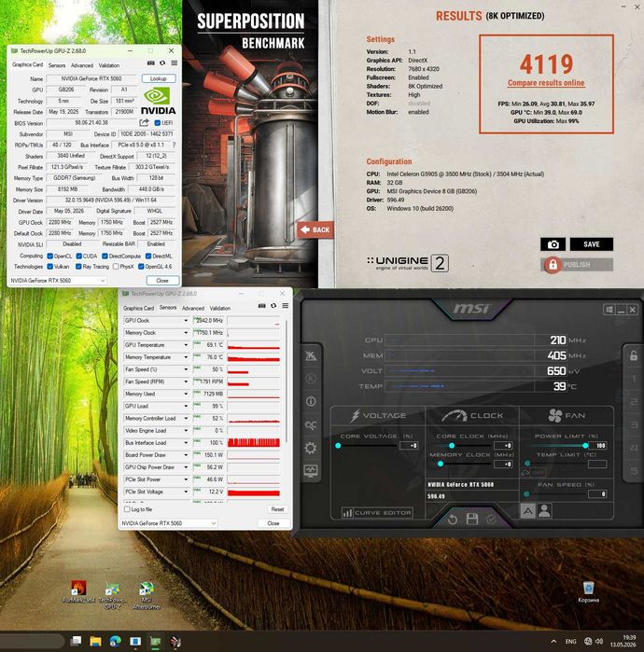Click the lock icon on PUBLISH button
The image size is (644, 652).
pos(553,265)
